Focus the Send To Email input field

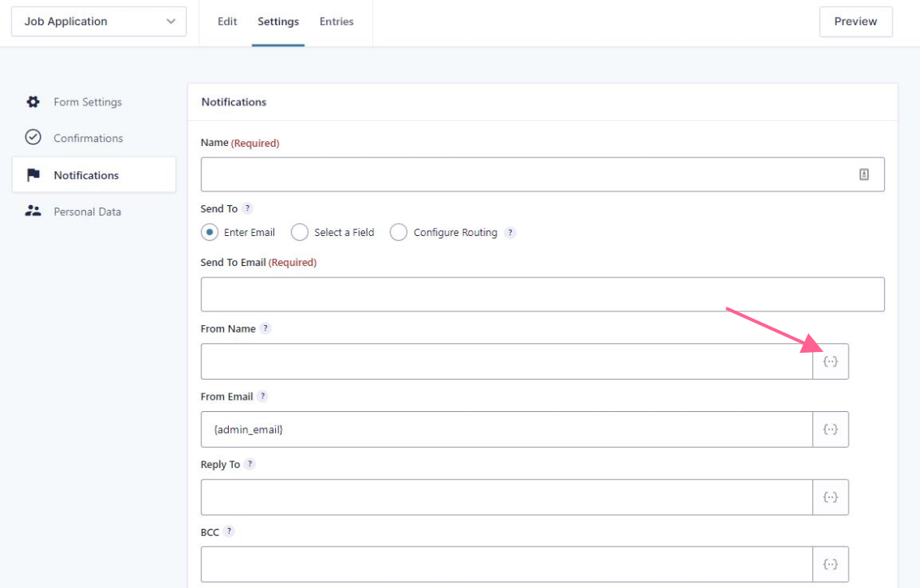(x=542, y=294)
